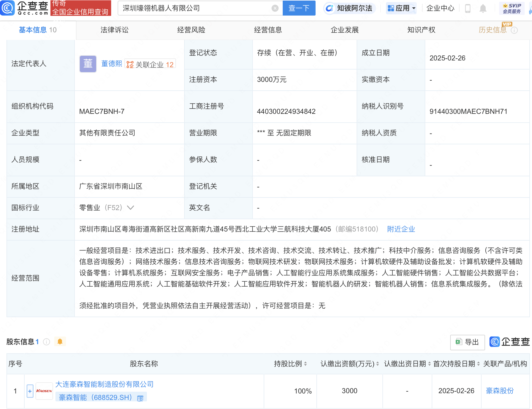The image size is (532, 409).
Task: Click the stock tag icon after 688529.SH
Action: pos(140,398)
